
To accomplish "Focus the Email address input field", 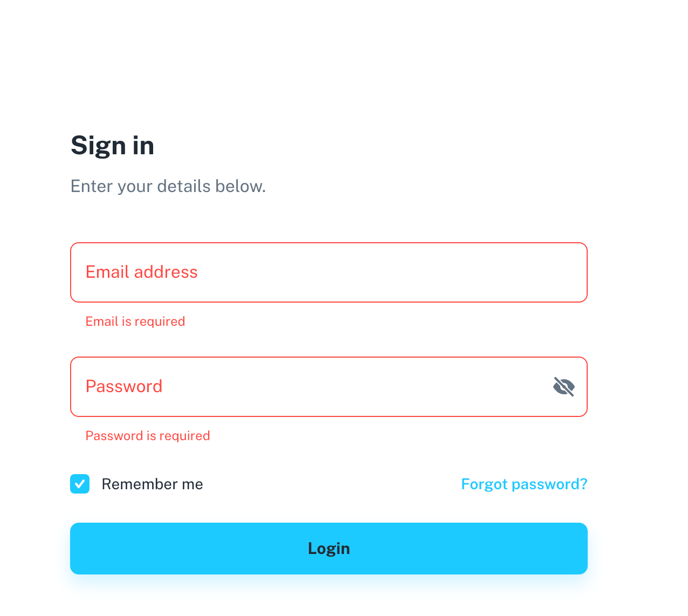I will (x=328, y=272).
